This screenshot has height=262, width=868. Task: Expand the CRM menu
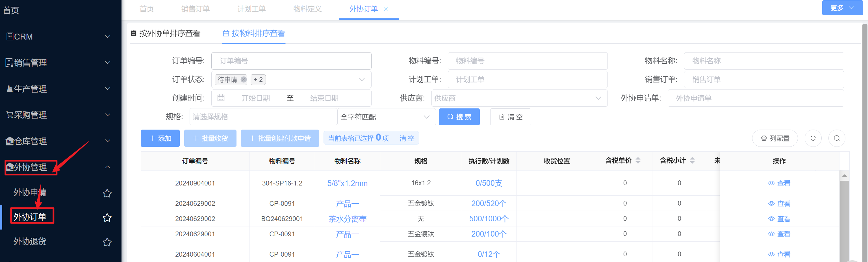click(107, 36)
